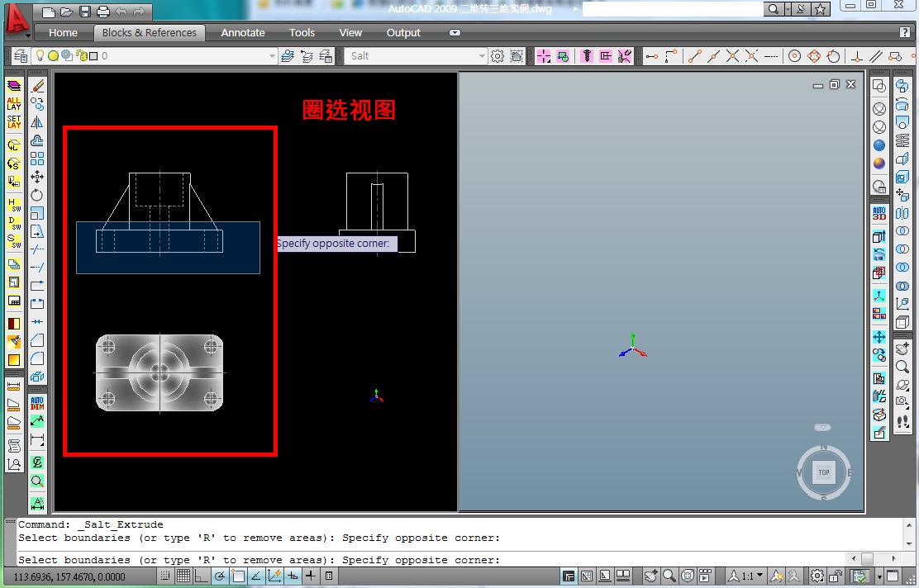
Task: Toggle toolbar/window lock in status bar
Action: point(836,576)
